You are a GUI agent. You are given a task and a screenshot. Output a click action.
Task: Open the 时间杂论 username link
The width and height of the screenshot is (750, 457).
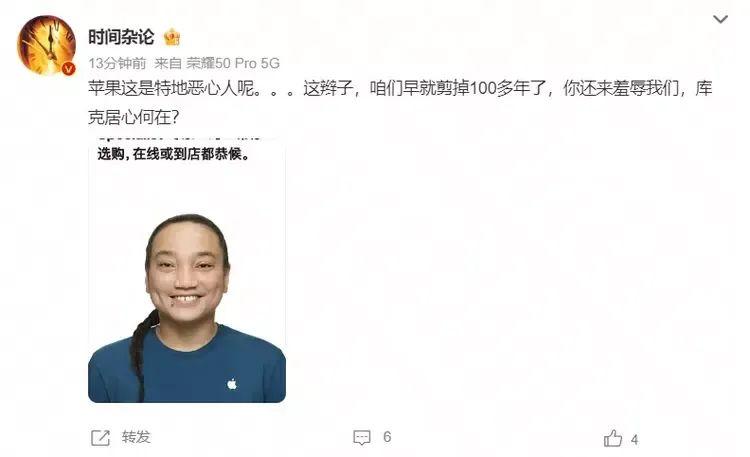(121, 37)
